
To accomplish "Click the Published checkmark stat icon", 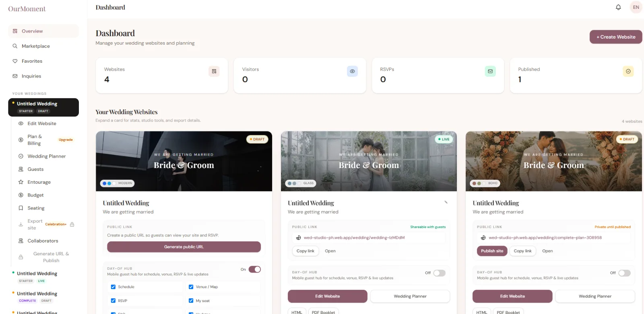I will pos(628,71).
